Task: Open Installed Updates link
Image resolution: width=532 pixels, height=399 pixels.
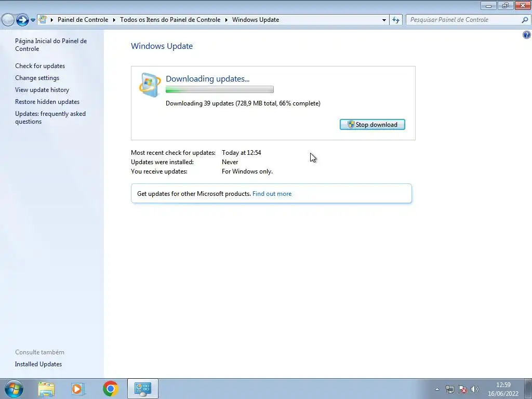Action: point(38,364)
